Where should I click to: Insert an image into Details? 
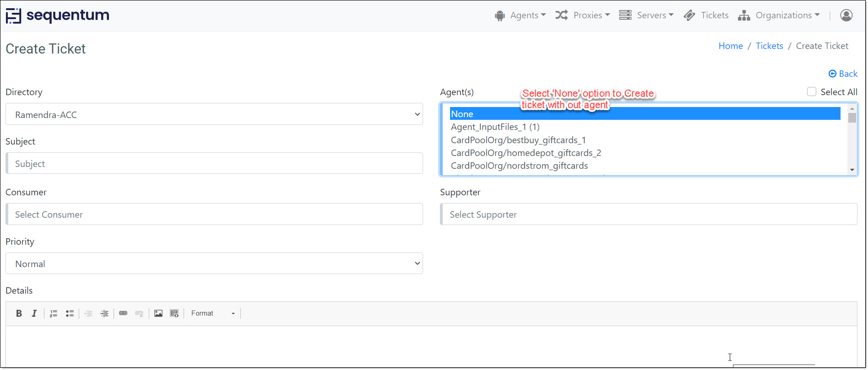158,313
